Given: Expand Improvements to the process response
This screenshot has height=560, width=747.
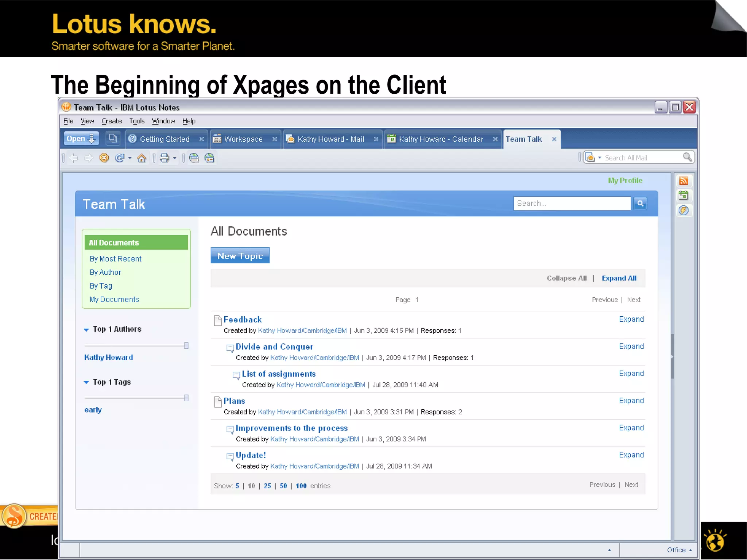Looking at the screenshot, I should click(x=631, y=428).
